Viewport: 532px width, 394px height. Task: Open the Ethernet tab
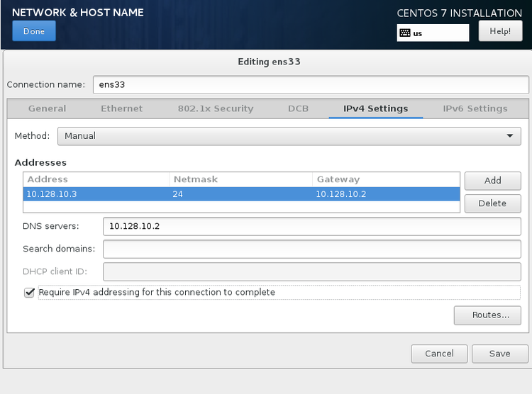point(121,108)
